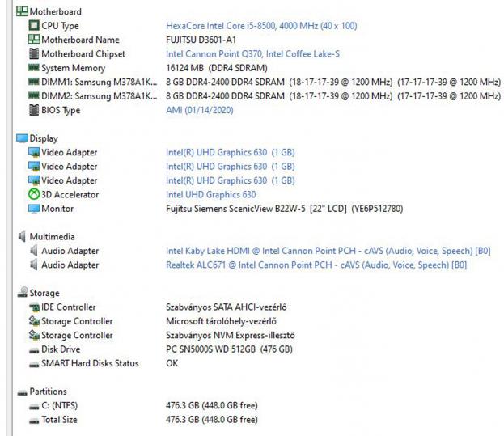This screenshot has height=436, width=504.
Task: Select the Motherboard Chipset label
Action: click(x=83, y=53)
